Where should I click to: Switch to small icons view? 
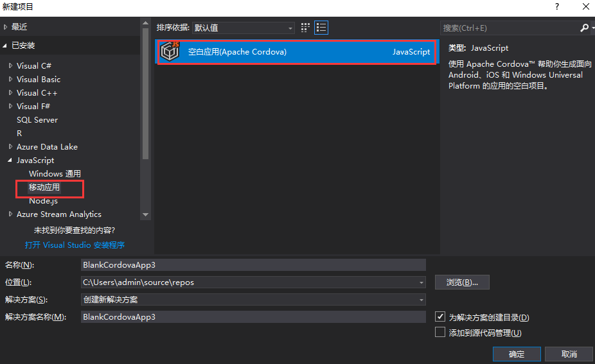point(305,28)
